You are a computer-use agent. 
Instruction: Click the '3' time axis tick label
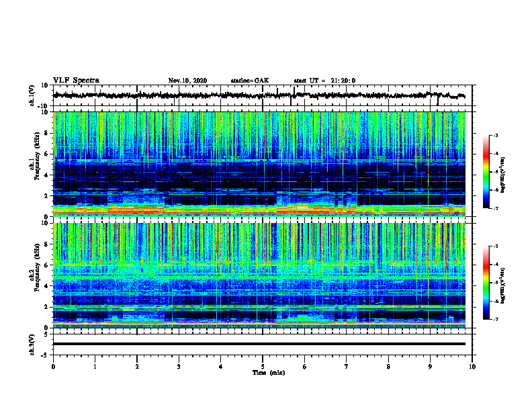pos(179,367)
